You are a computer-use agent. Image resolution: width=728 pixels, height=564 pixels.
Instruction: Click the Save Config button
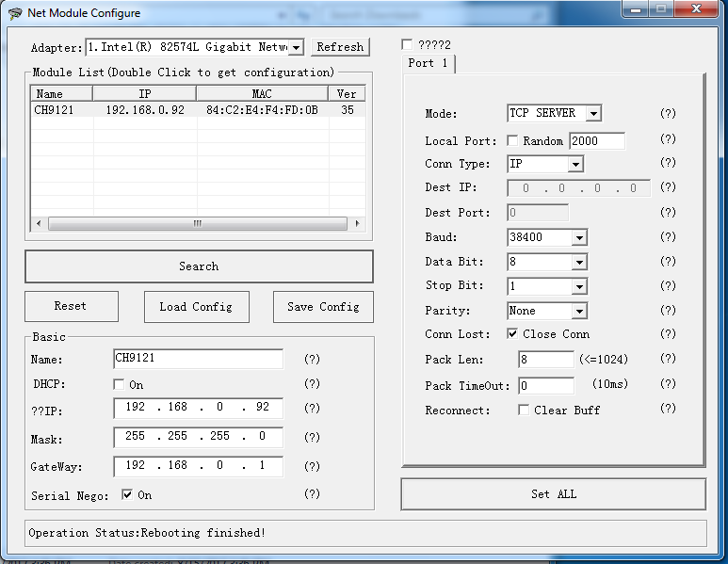click(323, 307)
